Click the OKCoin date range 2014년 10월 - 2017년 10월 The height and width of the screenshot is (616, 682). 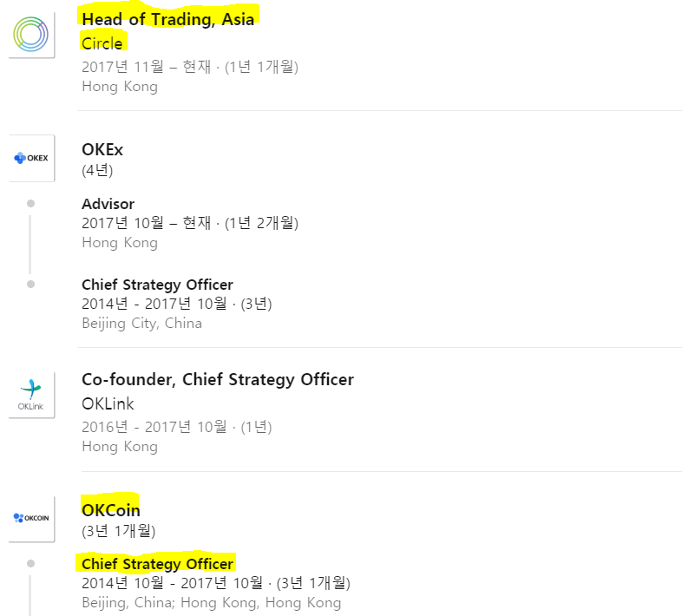tap(173, 583)
